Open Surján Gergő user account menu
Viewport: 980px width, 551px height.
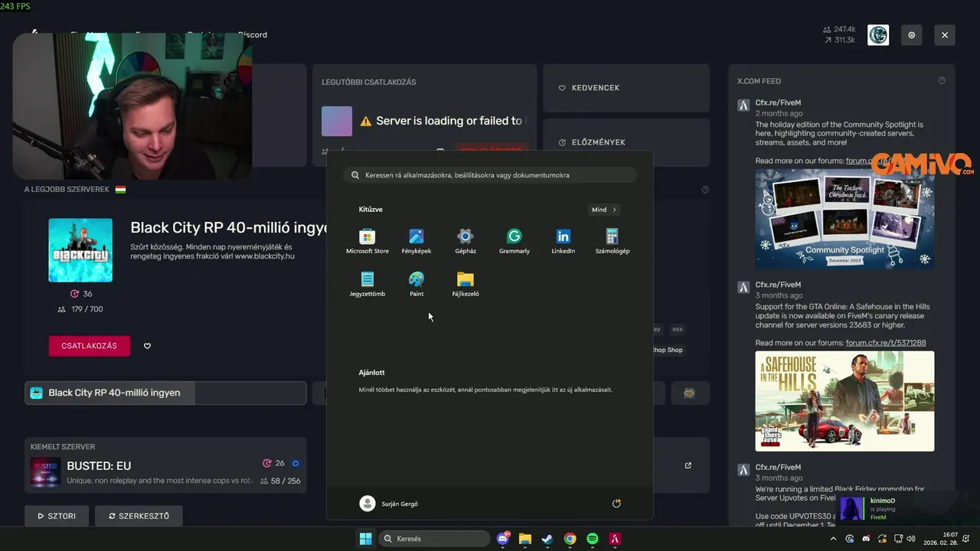pos(389,504)
